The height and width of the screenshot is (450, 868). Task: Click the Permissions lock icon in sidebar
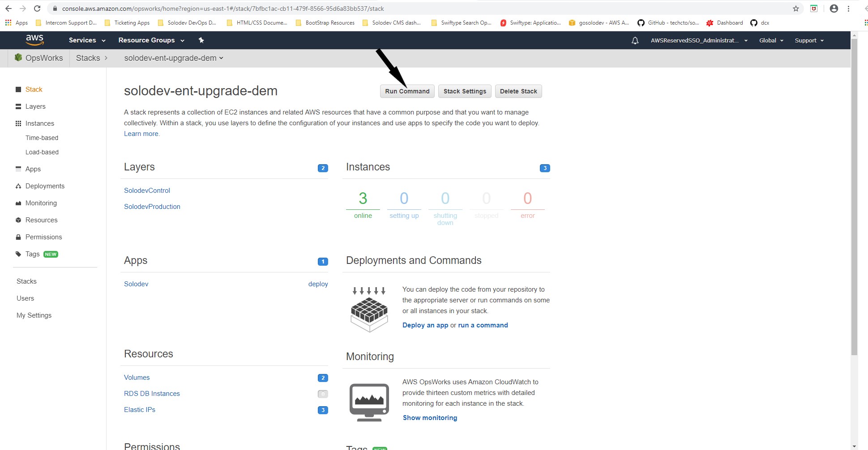click(18, 237)
